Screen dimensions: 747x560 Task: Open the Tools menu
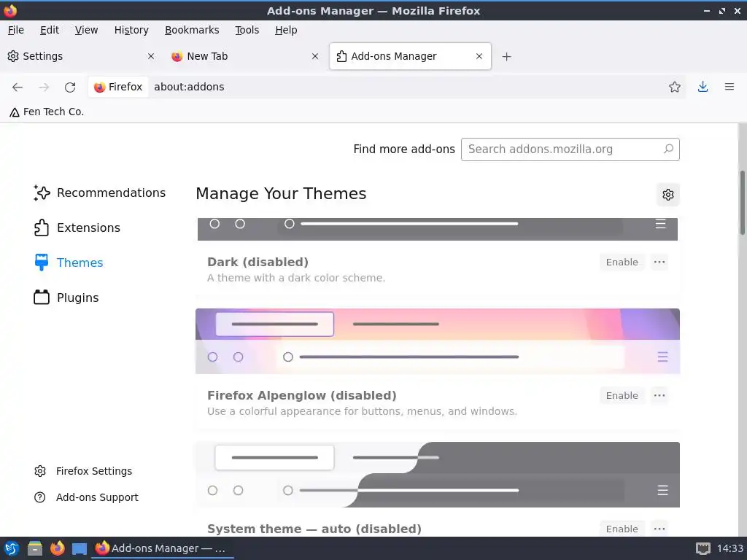[x=247, y=30]
